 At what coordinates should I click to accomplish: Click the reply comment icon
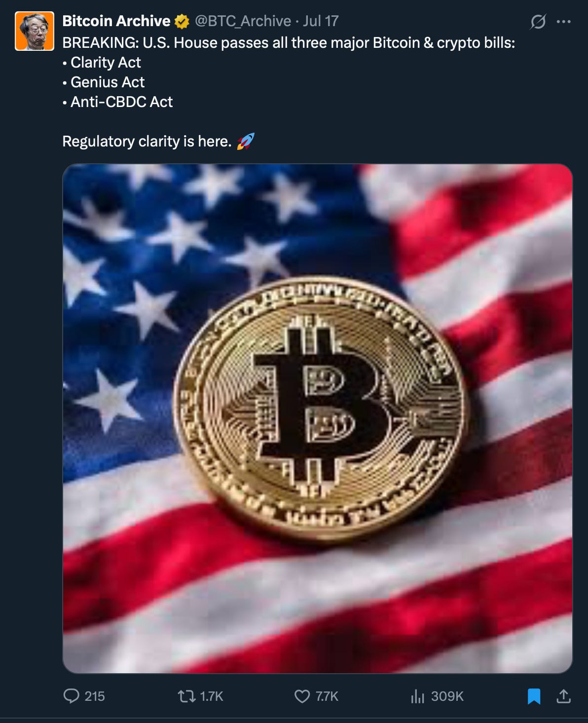click(x=72, y=696)
